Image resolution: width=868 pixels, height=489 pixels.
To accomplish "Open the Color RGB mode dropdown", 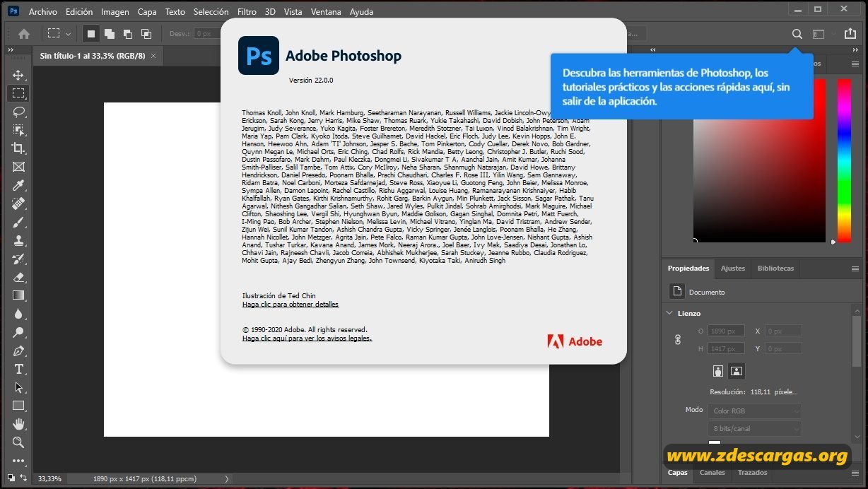I will pos(755,411).
